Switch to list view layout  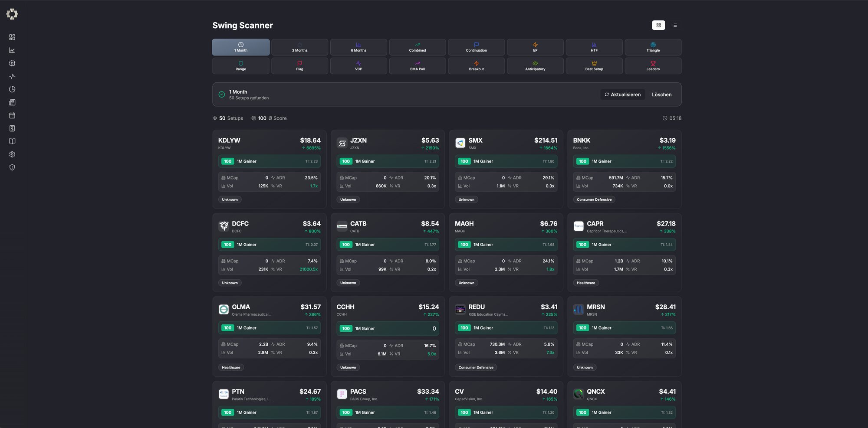tap(674, 25)
